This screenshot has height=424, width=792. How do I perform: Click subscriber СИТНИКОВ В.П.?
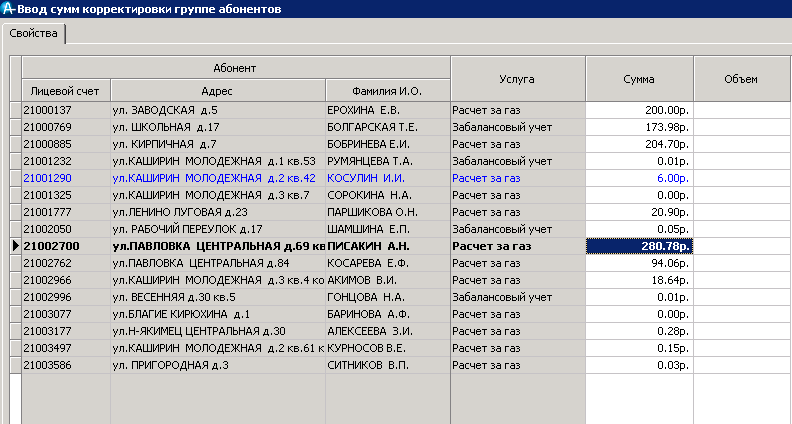387,365
